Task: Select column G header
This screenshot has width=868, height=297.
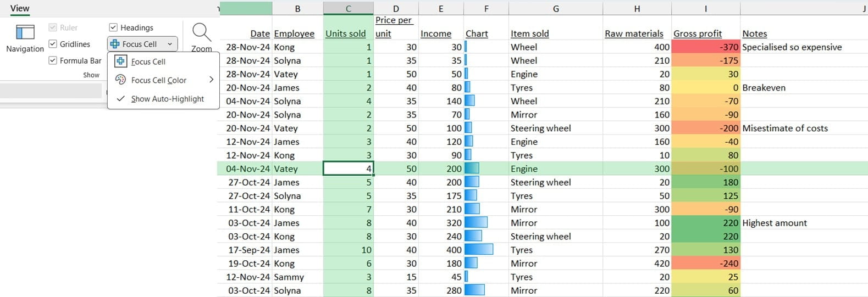Action: pyautogui.click(x=555, y=8)
